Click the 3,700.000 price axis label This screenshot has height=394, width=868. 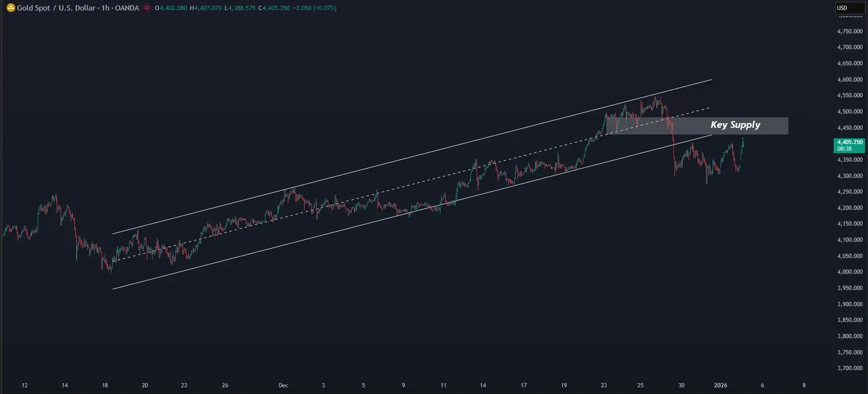(x=850, y=368)
